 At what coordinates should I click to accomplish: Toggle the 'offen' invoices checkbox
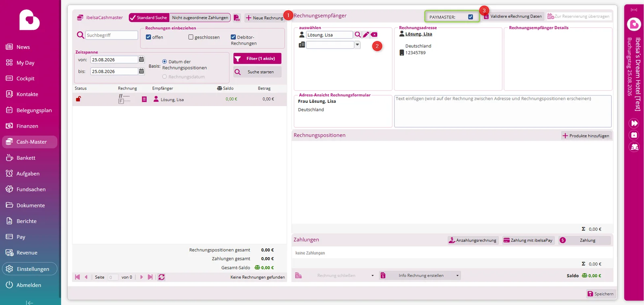coord(149,37)
